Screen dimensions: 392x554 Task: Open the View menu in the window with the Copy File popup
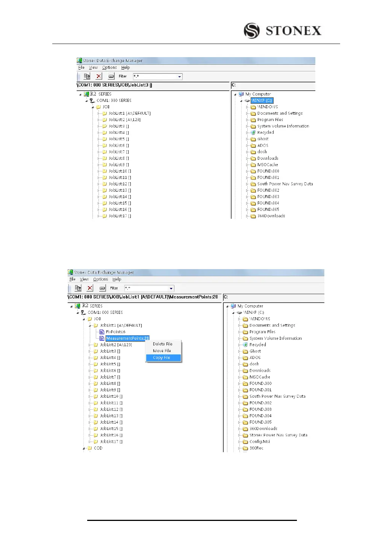(84, 279)
